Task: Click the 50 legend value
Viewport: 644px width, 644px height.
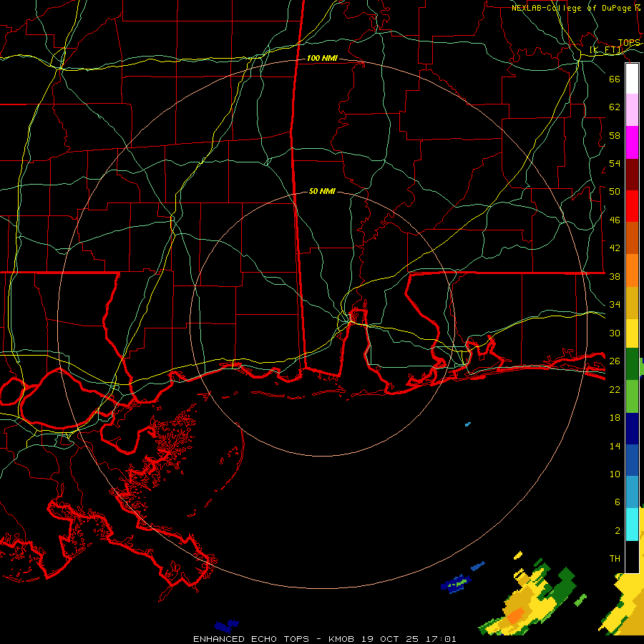Action: coord(615,191)
